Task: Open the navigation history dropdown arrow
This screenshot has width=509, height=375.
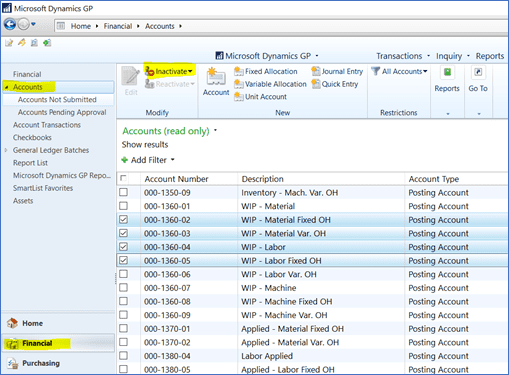Action: click(33, 24)
